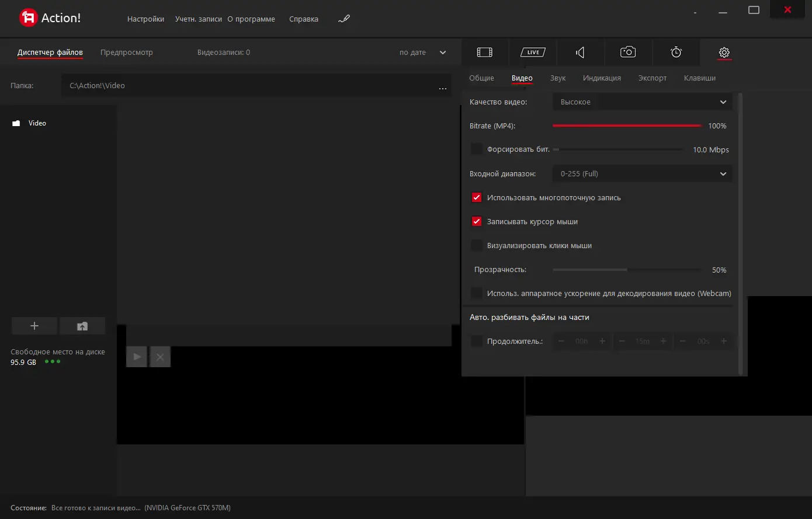
Task: Maximize the Action! window
Action: tap(754, 10)
